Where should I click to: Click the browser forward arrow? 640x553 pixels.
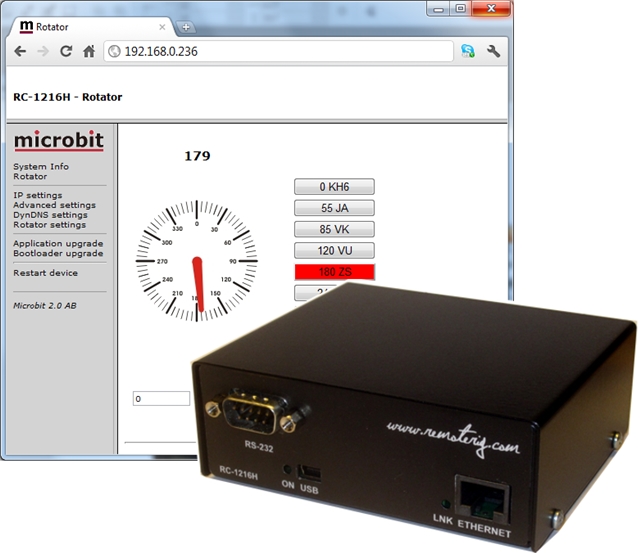point(42,51)
